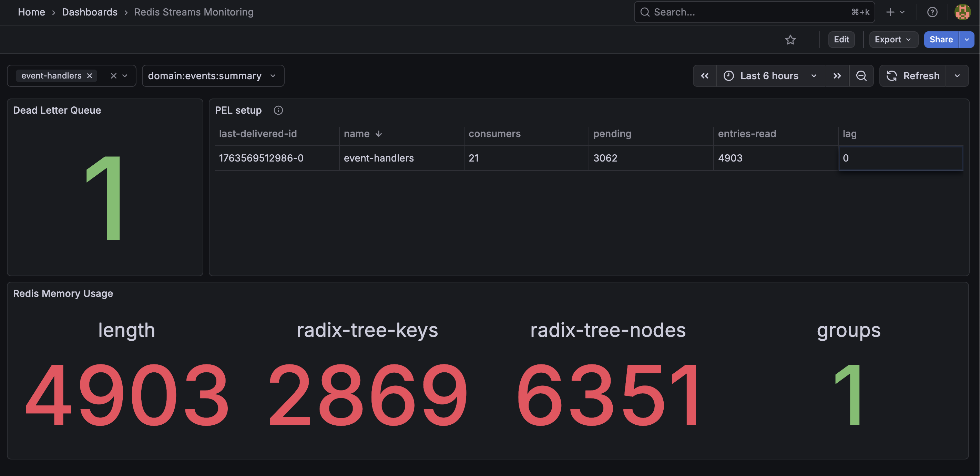This screenshot has height=476, width=980.
Task: Open the domain:events:summary dropdown
Action: (213, 76)
